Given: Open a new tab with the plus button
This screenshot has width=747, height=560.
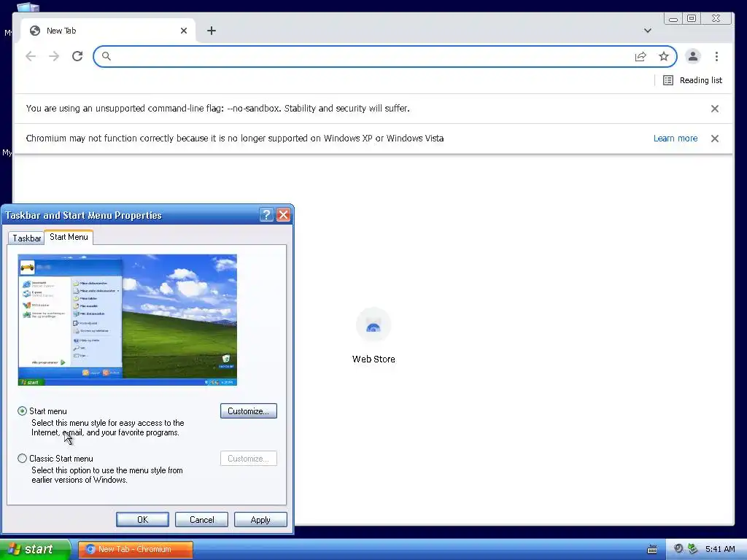Looking at the screenshot, I should 212,31.
